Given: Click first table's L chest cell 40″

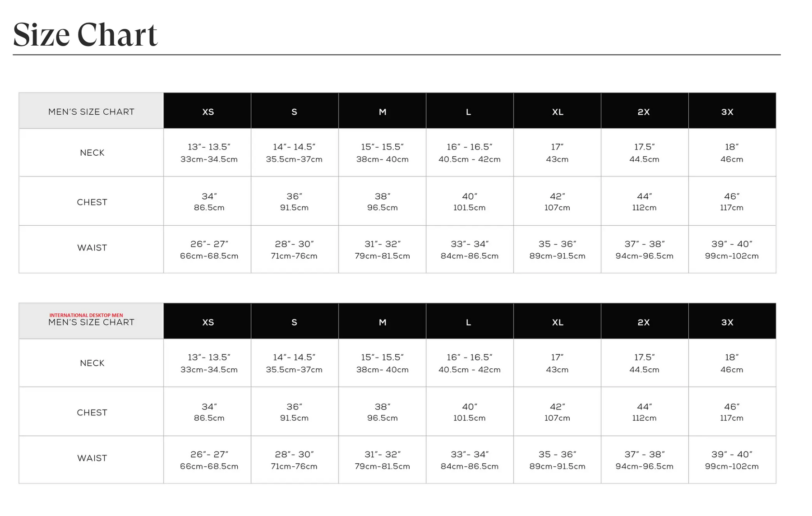Looking at the screenshot, I should [x=469, y=201].
